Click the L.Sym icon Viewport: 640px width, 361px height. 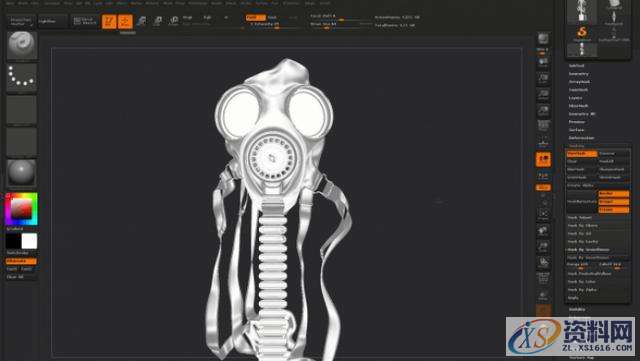[x=543, y=176]
